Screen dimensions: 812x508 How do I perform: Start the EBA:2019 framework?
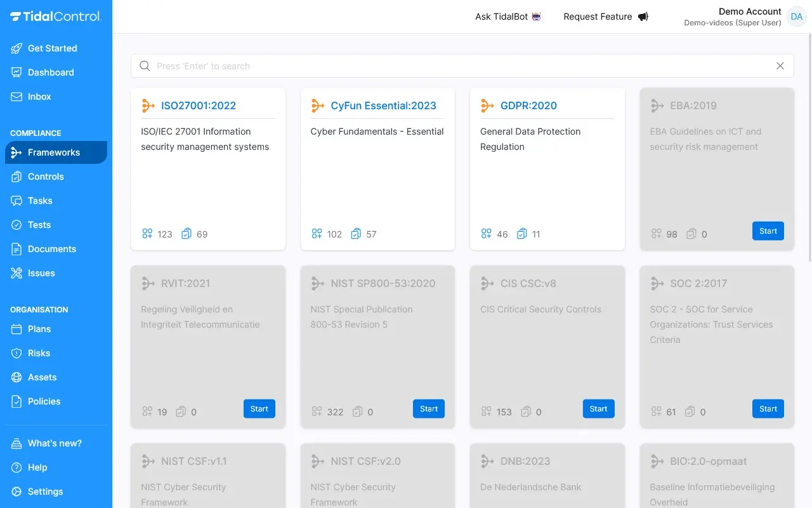(x=768, y=231)
